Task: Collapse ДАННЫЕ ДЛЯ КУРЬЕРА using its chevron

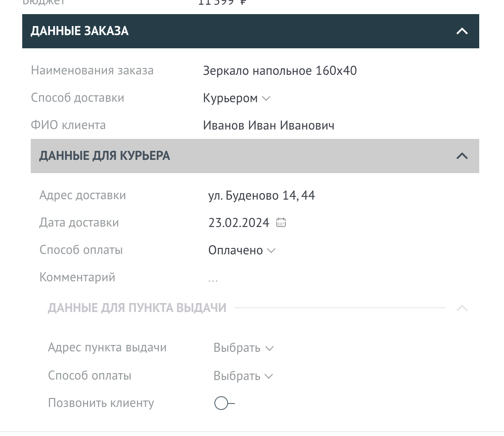Action: (x=462, y=156)
